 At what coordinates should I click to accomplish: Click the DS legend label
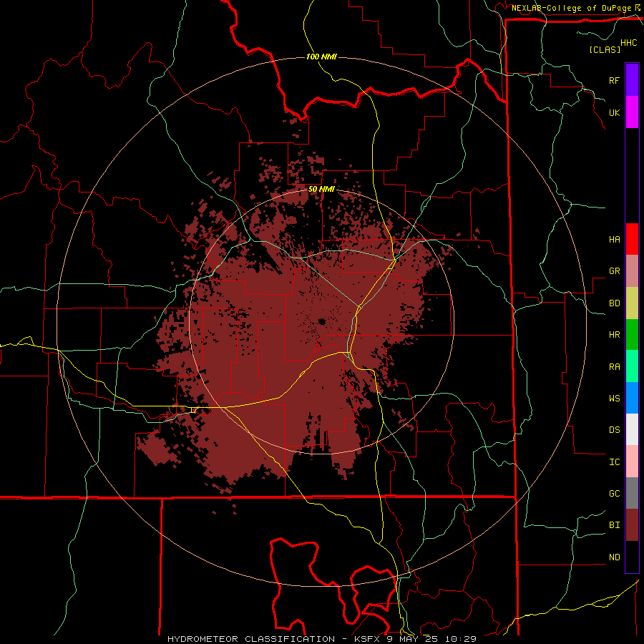[614, 430]
